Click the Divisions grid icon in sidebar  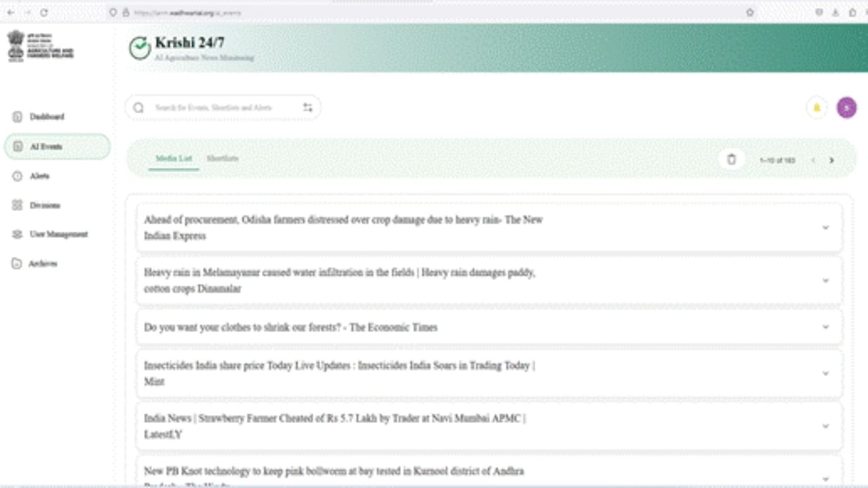click(x=18, y=205)
